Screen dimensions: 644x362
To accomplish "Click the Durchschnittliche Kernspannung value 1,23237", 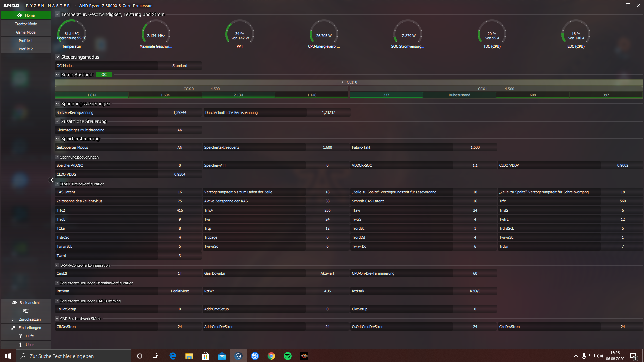I will coord(328,112).
